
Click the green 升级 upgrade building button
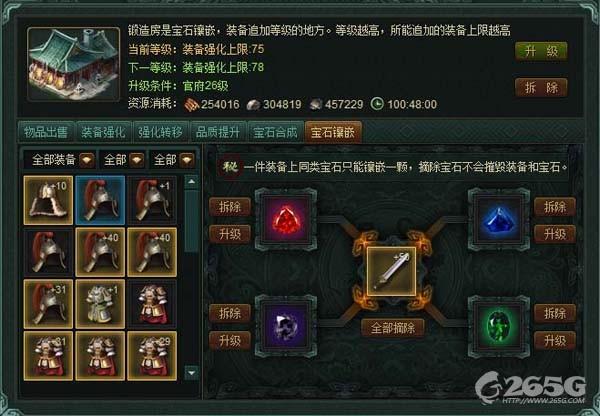tap(541, 51)
